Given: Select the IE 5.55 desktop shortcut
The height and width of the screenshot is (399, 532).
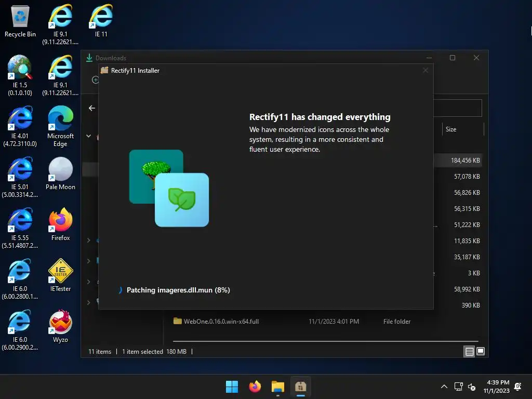Looking at the screenshot, I should [x=20, y=228].
